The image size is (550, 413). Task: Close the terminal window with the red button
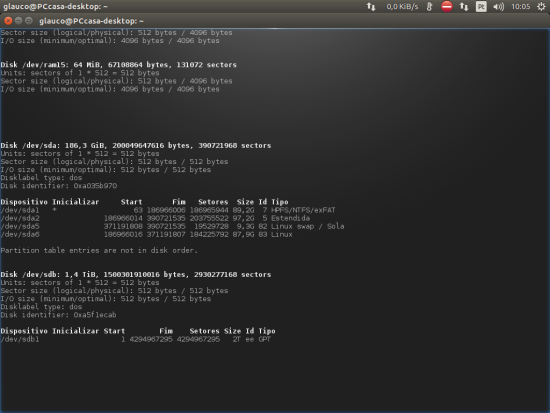(8, 21)
